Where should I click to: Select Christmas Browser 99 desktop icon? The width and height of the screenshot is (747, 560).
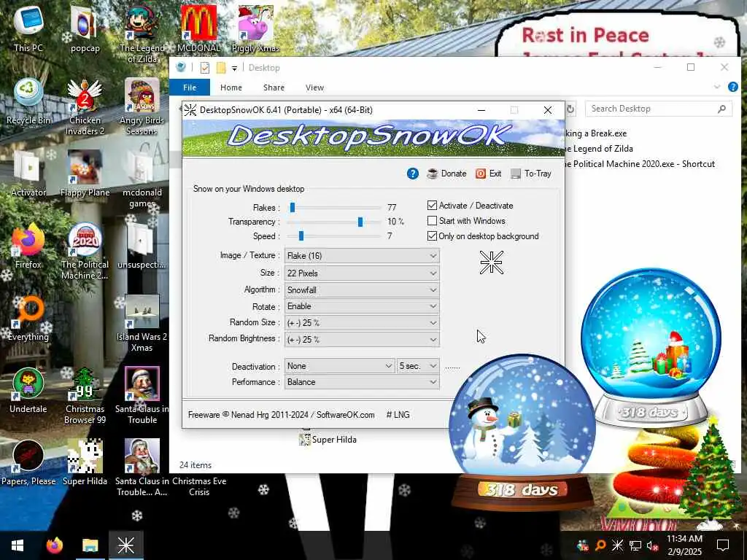coord(85,394)
